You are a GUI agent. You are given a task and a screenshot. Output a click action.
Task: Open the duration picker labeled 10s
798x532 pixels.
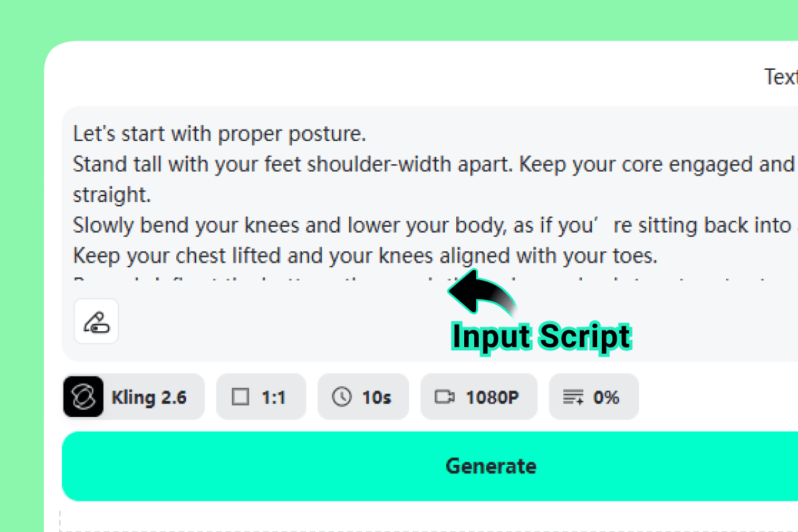click(x=363, y=396)
